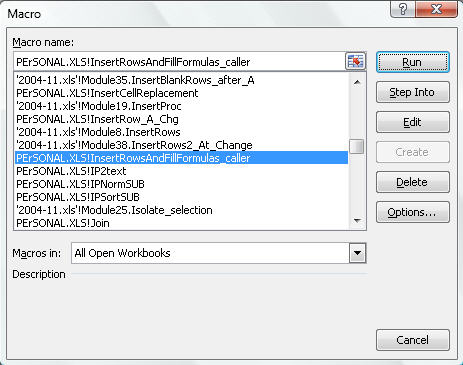Pick the Module25.Isolate_selection macro
Image resolution: width=463 pixels, height=365 pixels.
pyautogui.click(x=181, y=210)
